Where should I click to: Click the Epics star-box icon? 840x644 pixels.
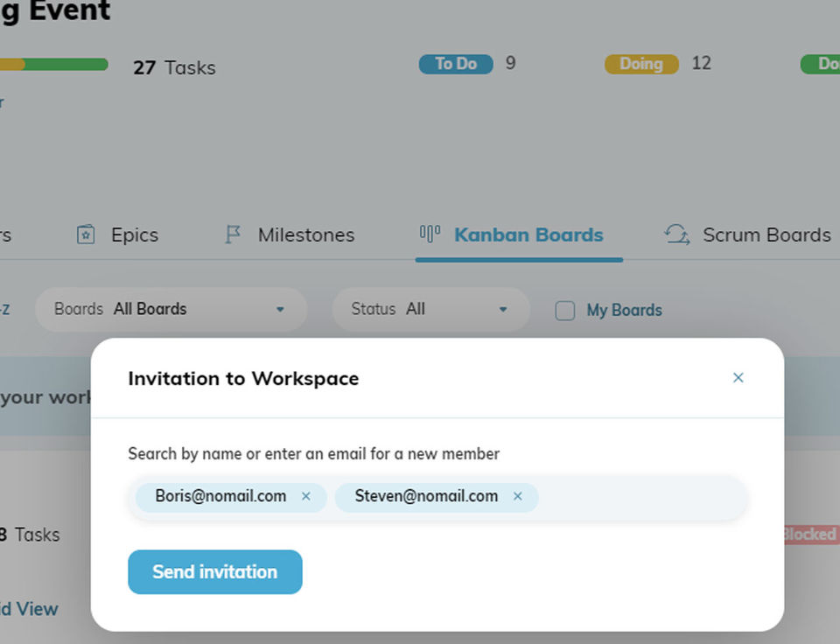point(86,234)
